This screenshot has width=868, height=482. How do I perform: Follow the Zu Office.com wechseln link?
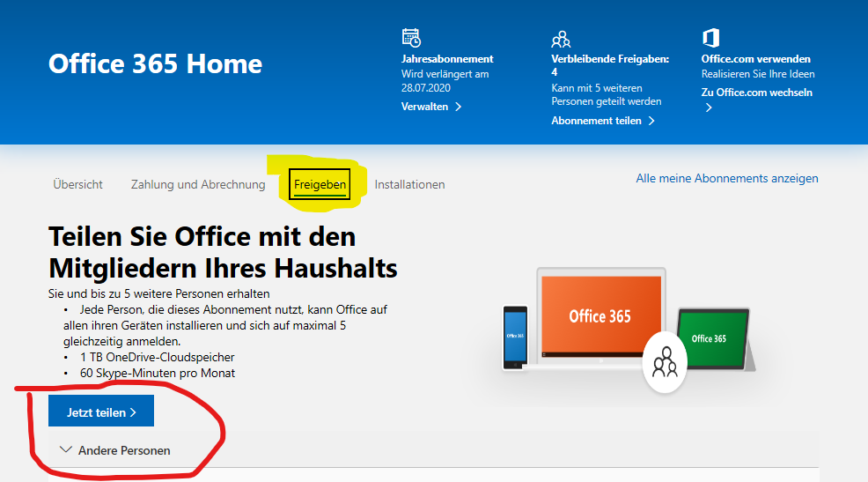point(757,93)
